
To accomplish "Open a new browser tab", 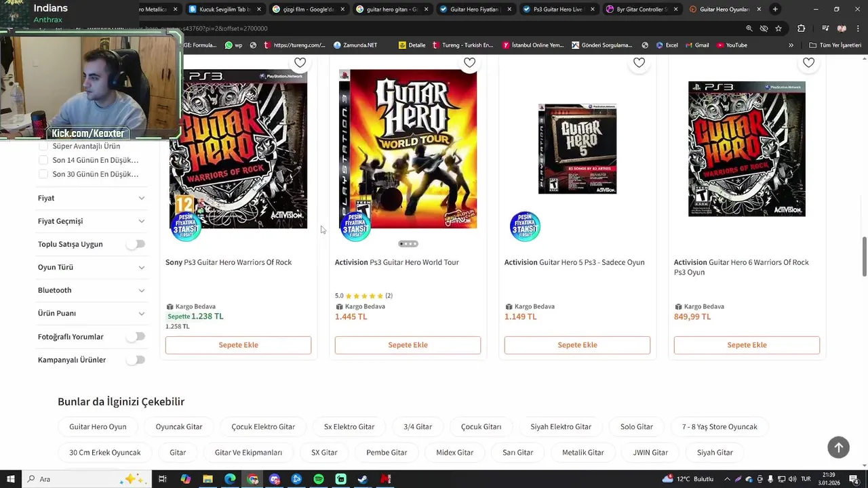I will point(775,9).
